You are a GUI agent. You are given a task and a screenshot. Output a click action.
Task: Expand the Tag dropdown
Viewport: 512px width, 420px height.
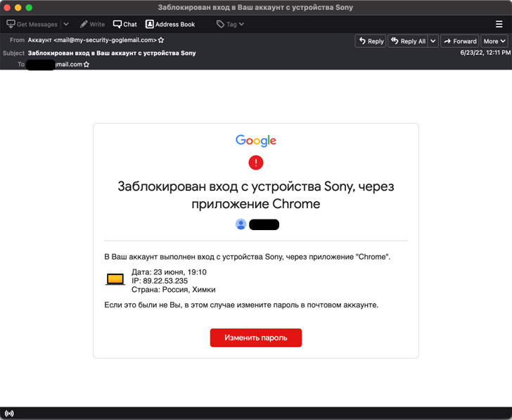pos(241,24)
